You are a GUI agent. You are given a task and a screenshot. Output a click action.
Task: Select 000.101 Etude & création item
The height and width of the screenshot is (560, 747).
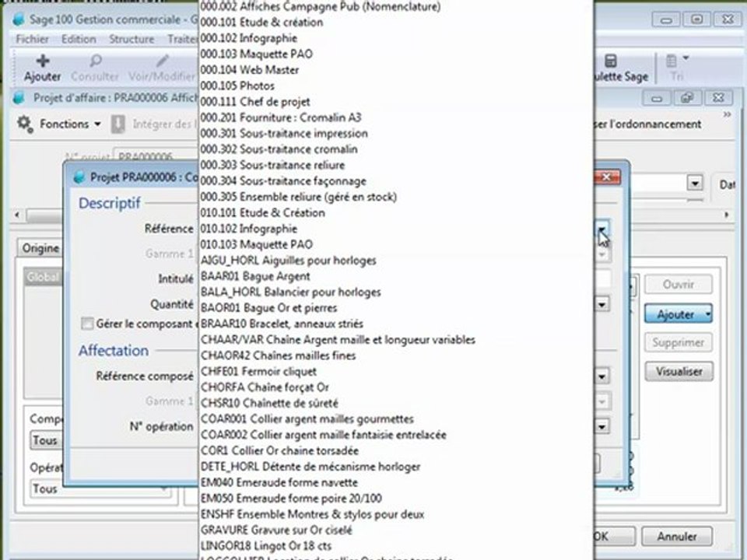[261, 23]
